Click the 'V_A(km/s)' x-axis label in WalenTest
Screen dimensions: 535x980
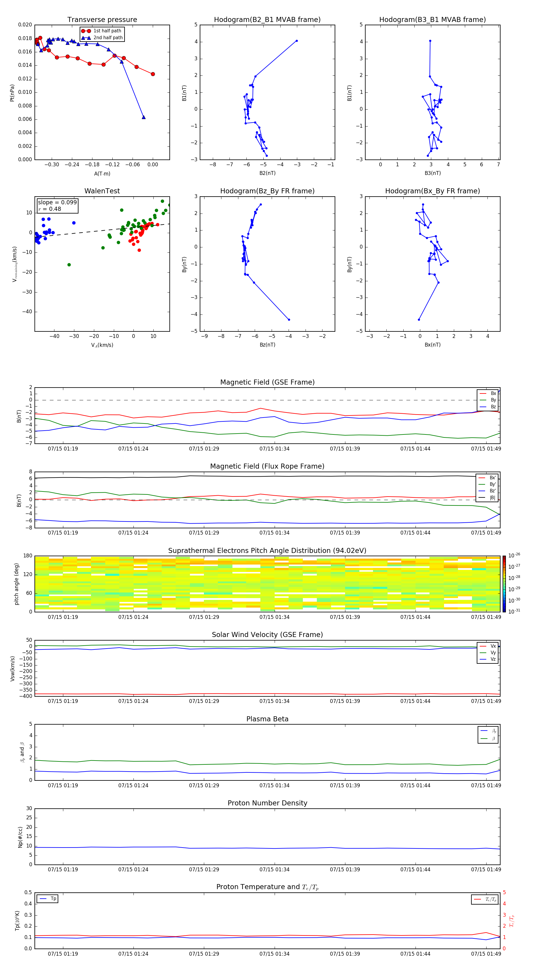(x=102, y=345)
